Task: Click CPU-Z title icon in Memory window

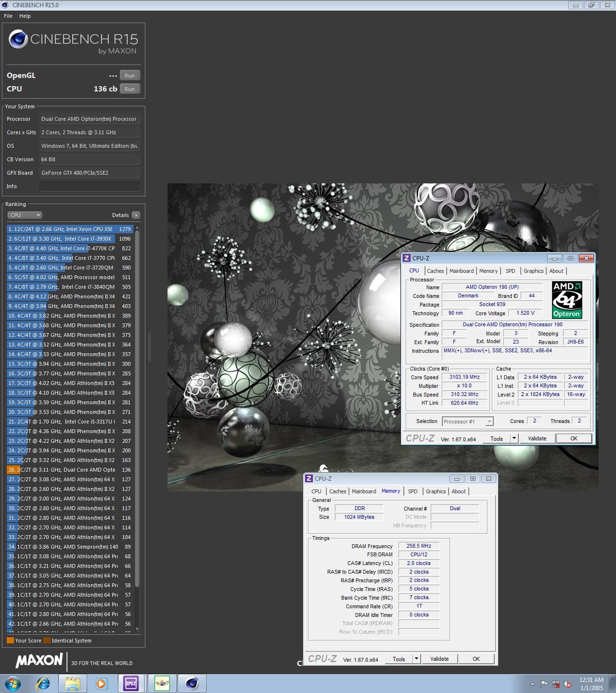Action: click(x=309, y=479)
